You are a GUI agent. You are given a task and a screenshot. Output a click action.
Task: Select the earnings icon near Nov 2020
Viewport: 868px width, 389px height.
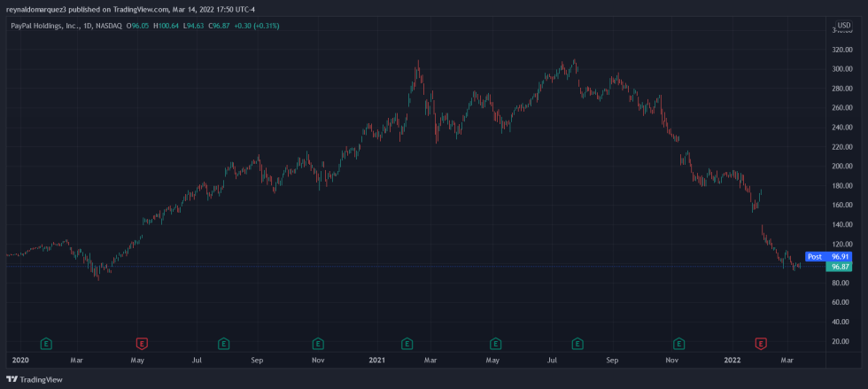(x=318, y=342)
